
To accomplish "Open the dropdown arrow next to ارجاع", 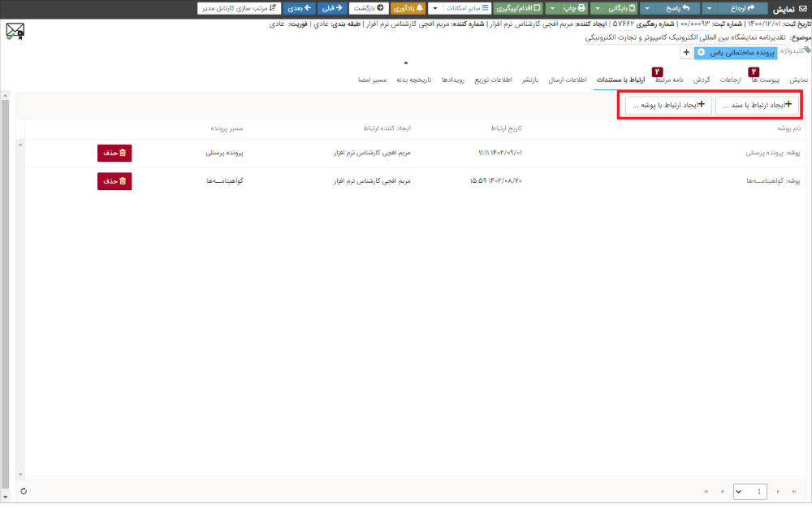I will click(x=708, y=7).
